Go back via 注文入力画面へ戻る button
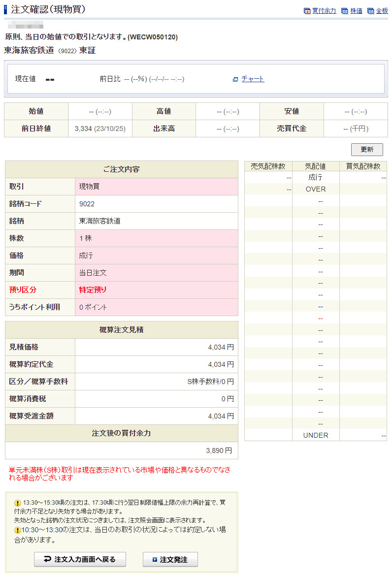This screenshot has width=392, height=578. [x=80, y=559]
